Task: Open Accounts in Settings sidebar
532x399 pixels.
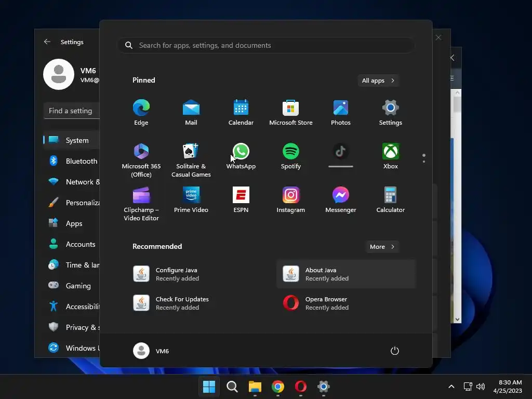Action: pyautogui.click(x=71, y=244)
